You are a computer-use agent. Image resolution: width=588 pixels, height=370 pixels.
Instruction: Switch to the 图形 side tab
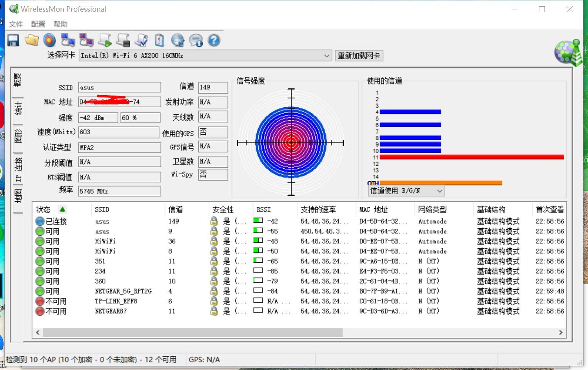point(18,136)
